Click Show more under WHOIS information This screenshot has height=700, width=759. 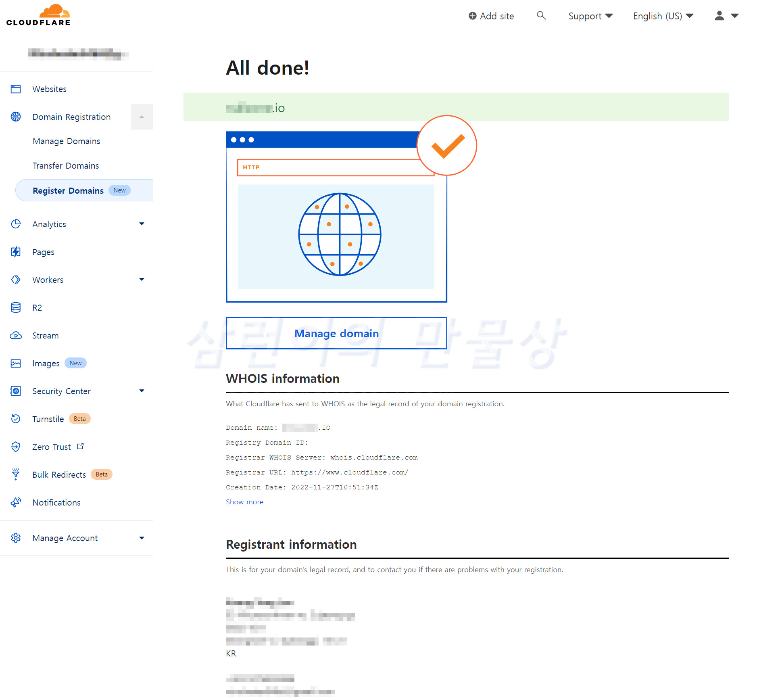(x=244, y=502)
